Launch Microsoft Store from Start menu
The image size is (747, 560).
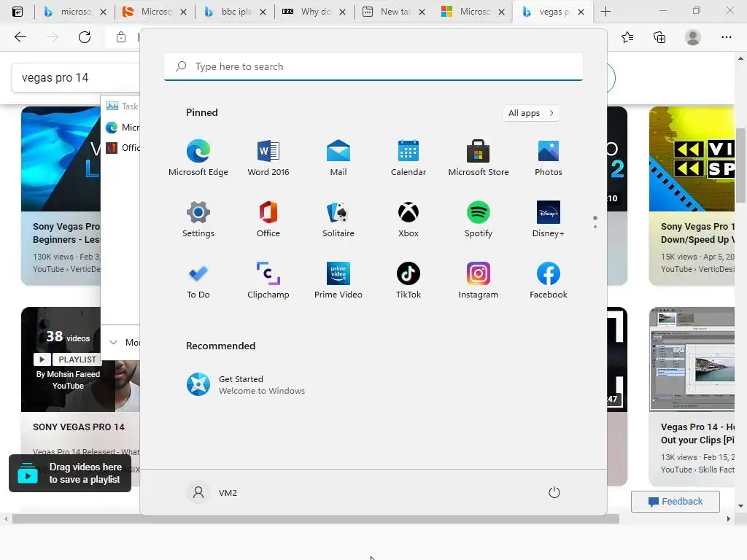click(x=479, y=157)
